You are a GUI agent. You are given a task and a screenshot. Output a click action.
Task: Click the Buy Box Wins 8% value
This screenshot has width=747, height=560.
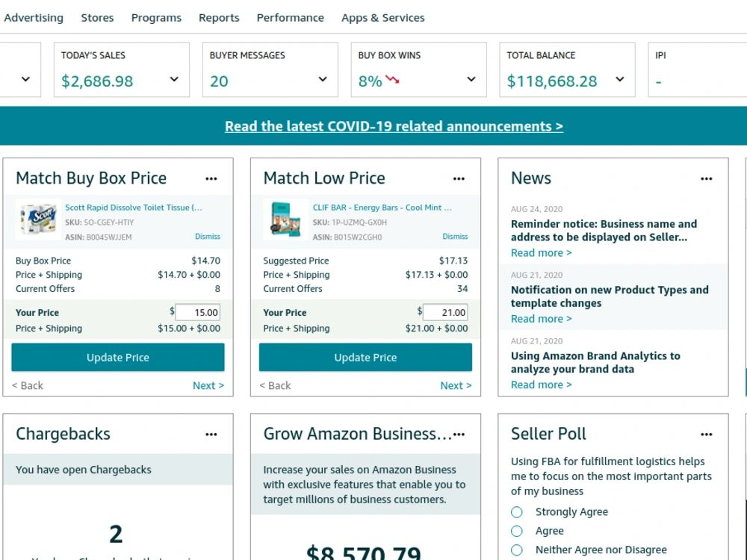click(371, 81)
